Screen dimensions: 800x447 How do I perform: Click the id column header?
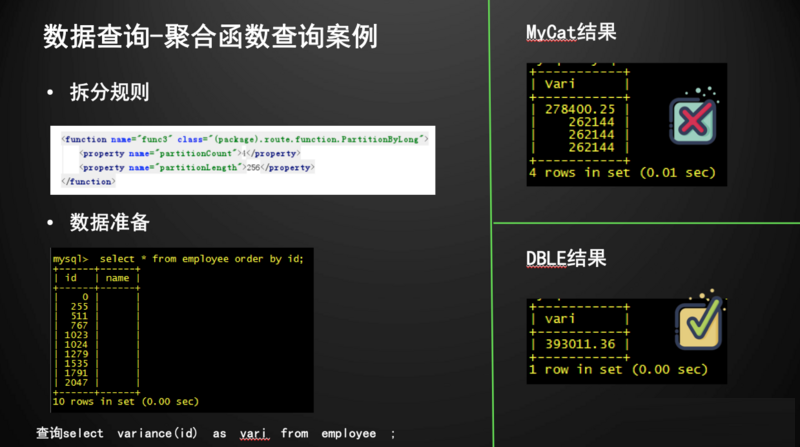71,278
